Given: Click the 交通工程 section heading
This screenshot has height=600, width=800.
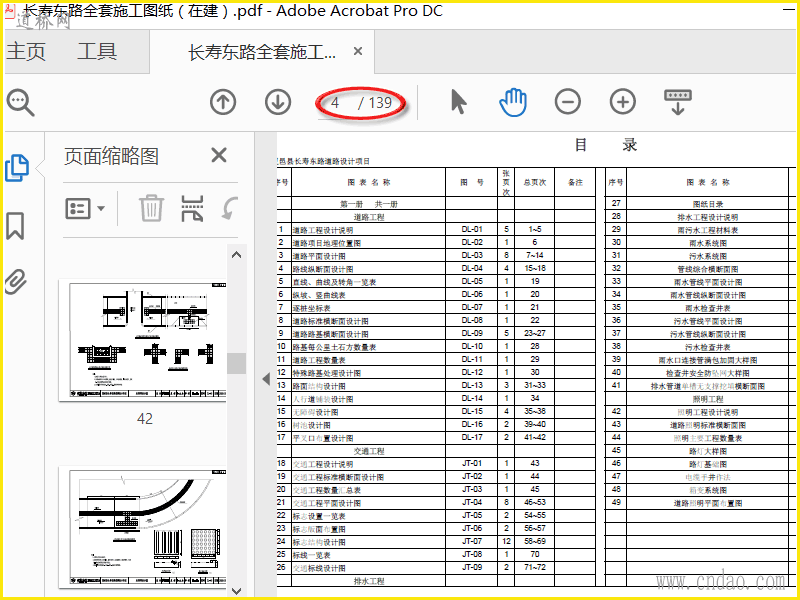Looking at the screenshot, I should click(x=369, y=452).
